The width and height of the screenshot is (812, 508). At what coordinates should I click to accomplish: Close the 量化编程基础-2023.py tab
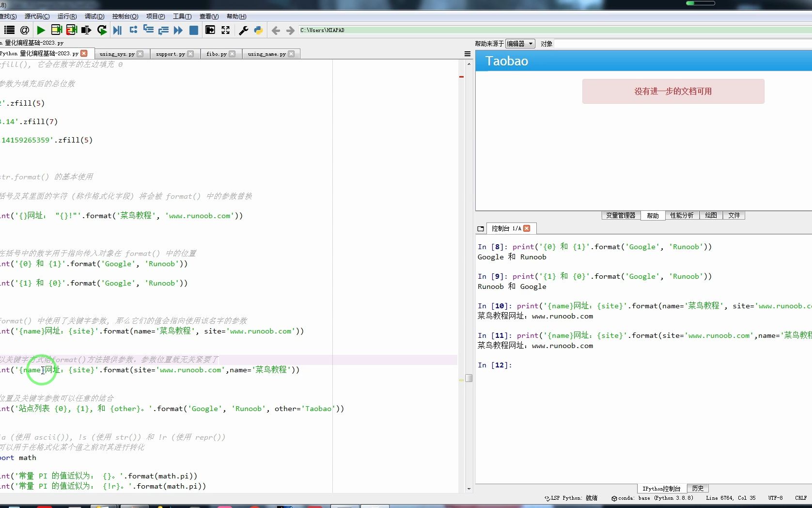coord(84,53)
